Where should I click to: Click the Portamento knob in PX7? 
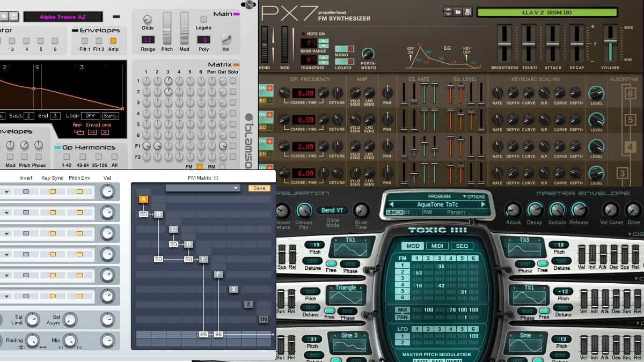click(368, 54)
